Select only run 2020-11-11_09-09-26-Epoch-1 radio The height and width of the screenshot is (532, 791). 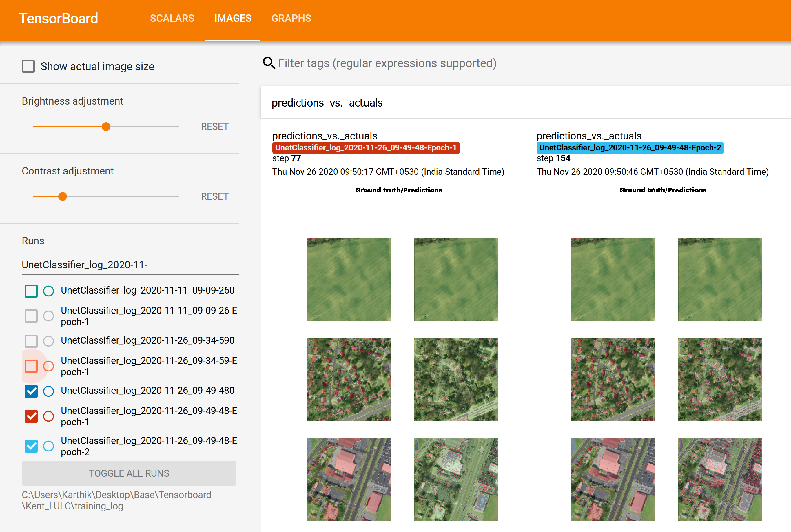coord(48,316)
